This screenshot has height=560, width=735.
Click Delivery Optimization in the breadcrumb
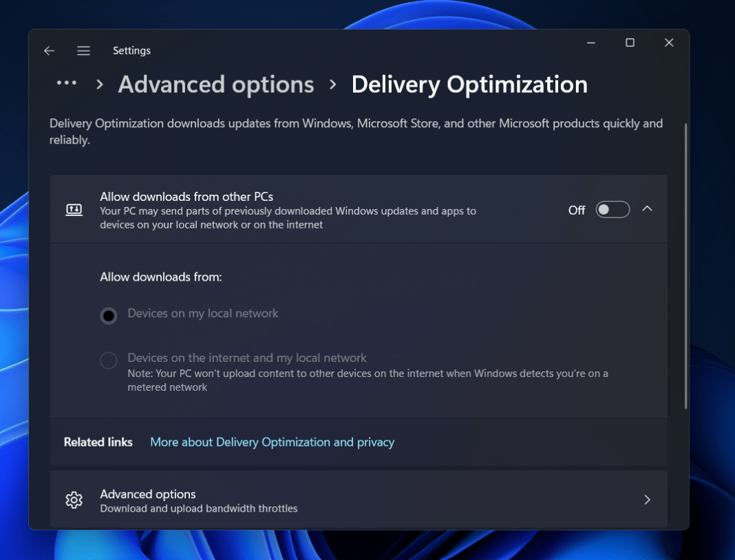coord(469,84)
